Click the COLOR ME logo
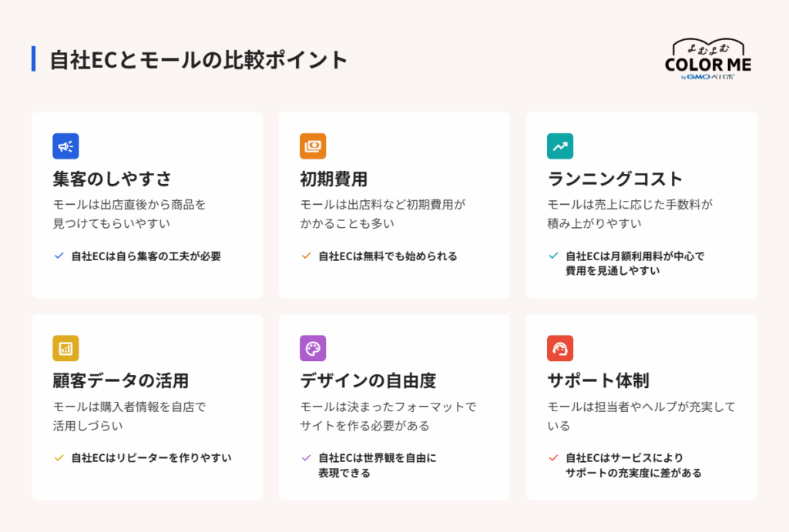 (x=708, y=59)
